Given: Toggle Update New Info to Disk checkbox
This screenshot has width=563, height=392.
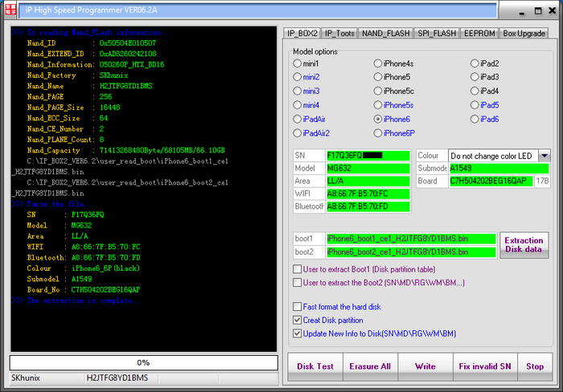Looking at the screenshot, I should pyautogui.click(x=298, y=333).
